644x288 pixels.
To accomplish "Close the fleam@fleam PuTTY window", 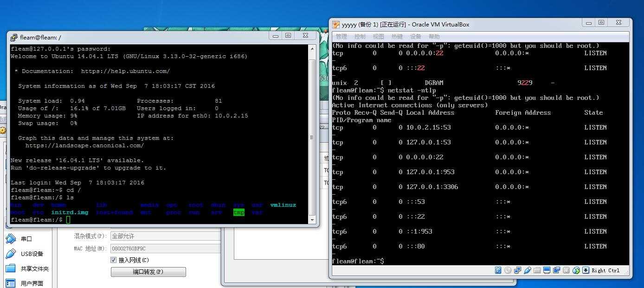I will [305, 36].
